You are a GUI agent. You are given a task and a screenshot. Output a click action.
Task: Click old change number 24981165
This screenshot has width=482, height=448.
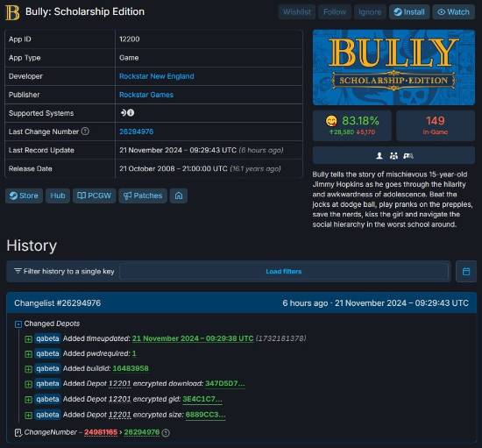[x=101, y=432]
